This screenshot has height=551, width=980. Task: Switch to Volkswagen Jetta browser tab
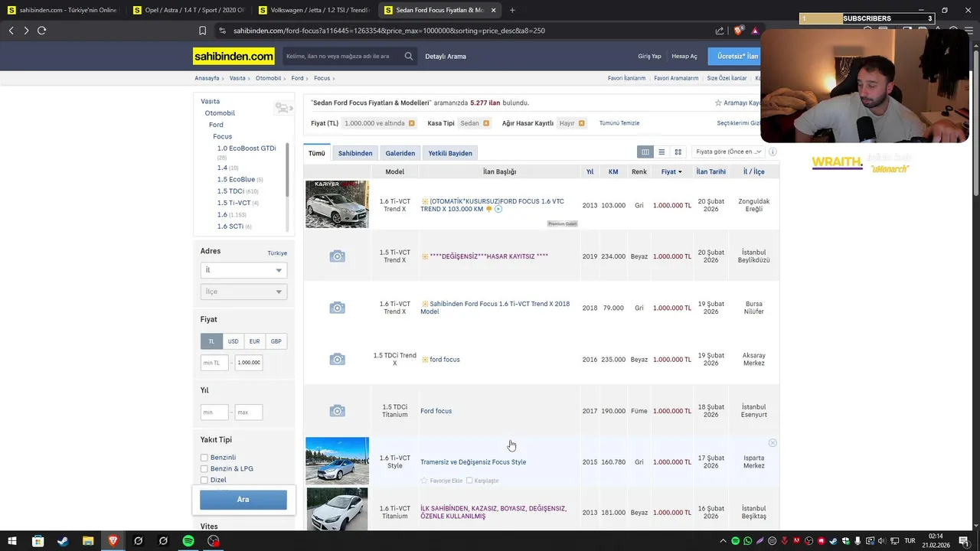click(315, 10)
